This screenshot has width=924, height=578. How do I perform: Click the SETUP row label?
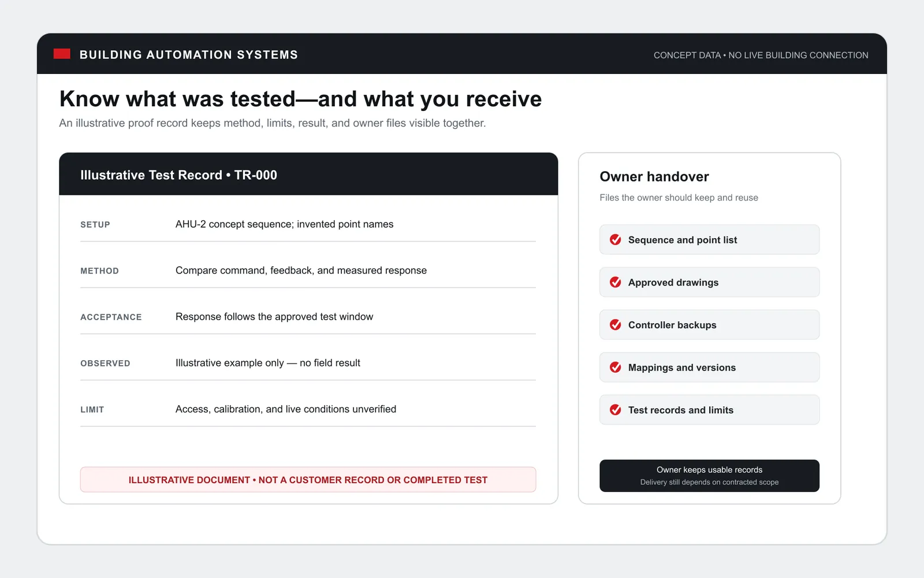[x=95, y=224]
